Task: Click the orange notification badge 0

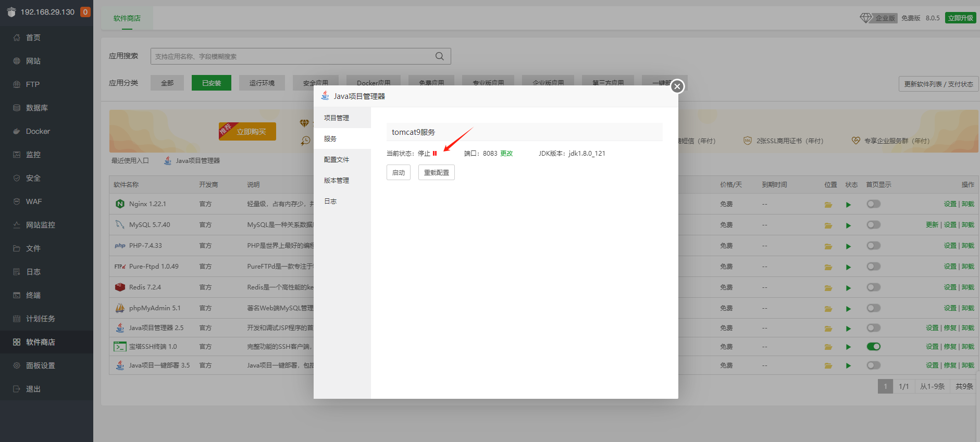Action: 85,12
